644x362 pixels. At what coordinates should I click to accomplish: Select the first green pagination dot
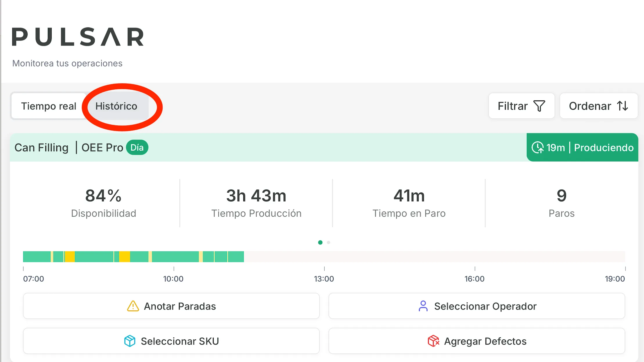tap(320, 242)
